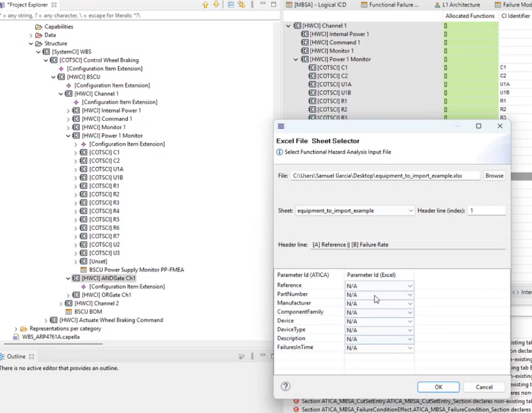This screenshot has height=413, width=532.
Task: Click Collapse All icon in Project Explorer
Action: tap(231, 5)
